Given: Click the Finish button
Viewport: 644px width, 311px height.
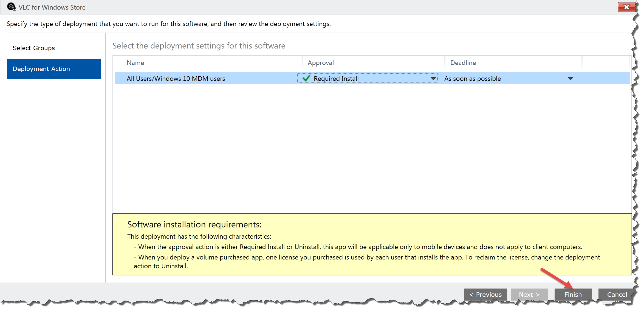Looking at the screenshot, I should point(573,294).
